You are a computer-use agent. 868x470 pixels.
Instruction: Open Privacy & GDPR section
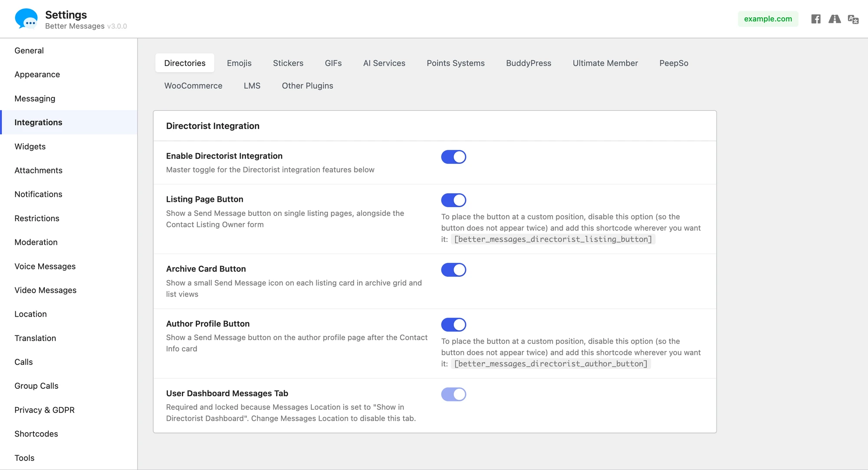tap(69, 410)
